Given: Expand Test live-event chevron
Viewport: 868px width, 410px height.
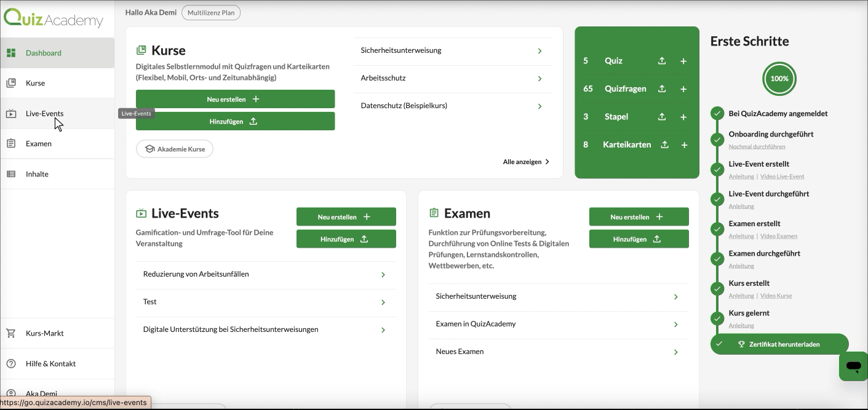Looking at the screenshot, I should tap(383, 302).
